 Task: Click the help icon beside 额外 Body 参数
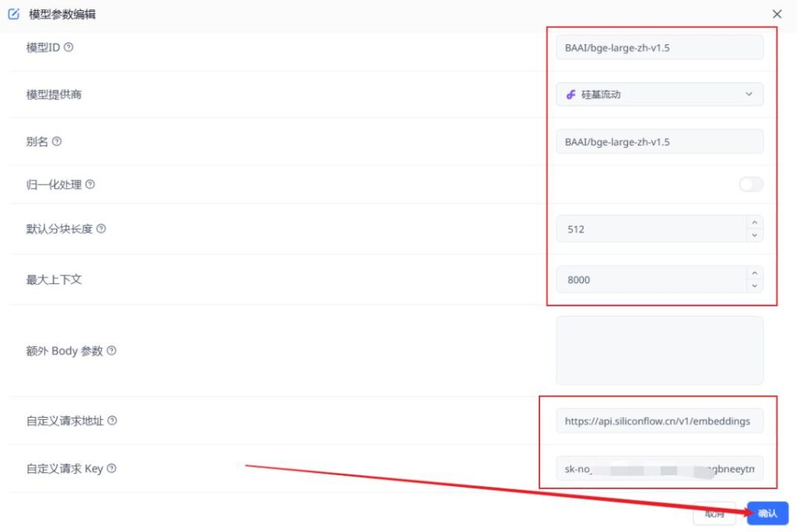(111, 351)
